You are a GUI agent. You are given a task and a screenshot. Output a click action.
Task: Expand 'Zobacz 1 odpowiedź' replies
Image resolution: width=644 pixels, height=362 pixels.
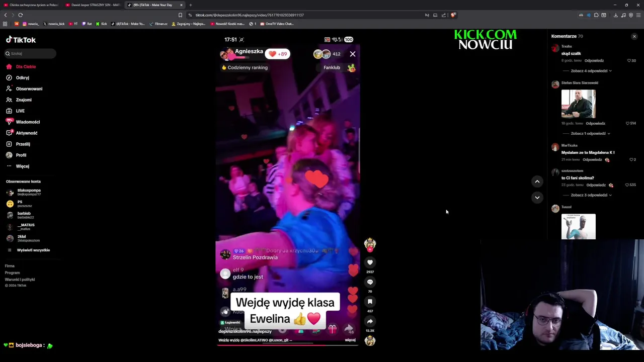tap(590, 134)
